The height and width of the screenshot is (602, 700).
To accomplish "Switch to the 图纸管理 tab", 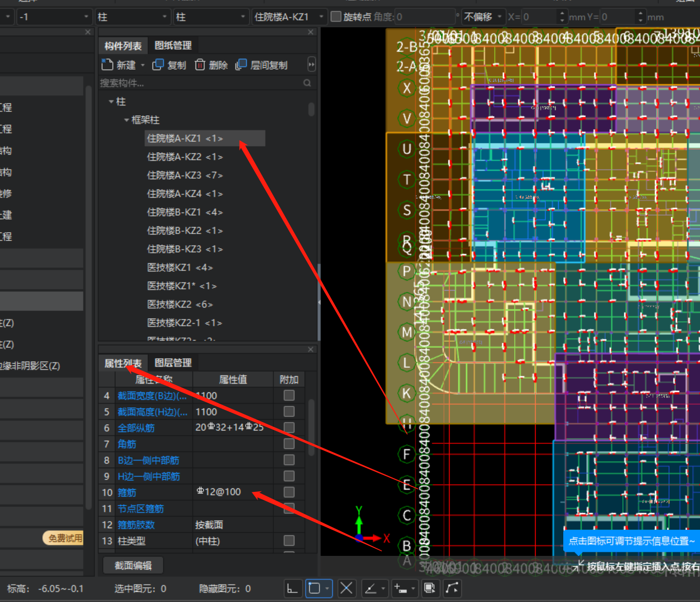I will pos(173,46).
